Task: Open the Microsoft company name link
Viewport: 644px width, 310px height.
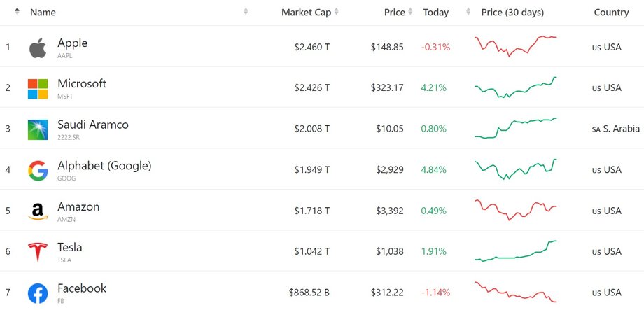Action: pos(82,84)
